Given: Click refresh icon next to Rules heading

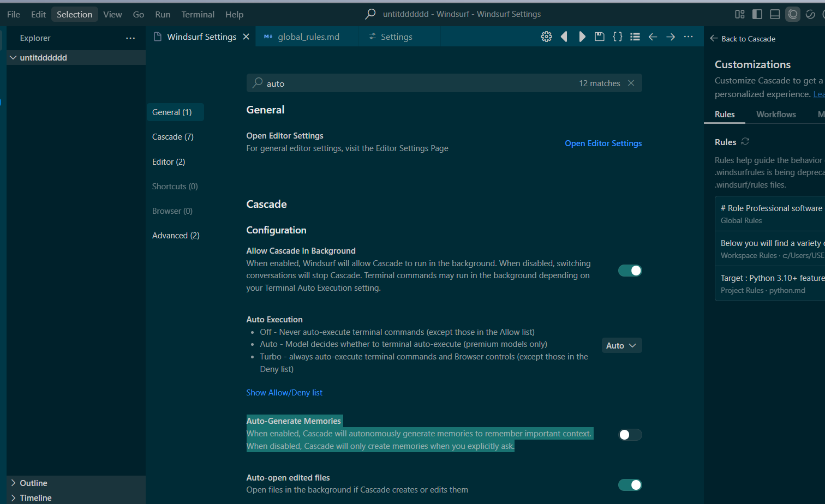Looking at the screenshot, I should click(x=745, y=141).
